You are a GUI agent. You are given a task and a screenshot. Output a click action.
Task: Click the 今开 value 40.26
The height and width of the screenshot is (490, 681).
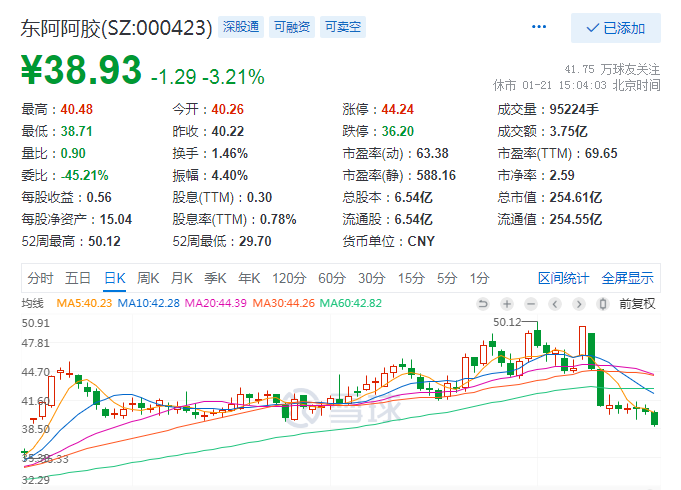click(228, 109)
